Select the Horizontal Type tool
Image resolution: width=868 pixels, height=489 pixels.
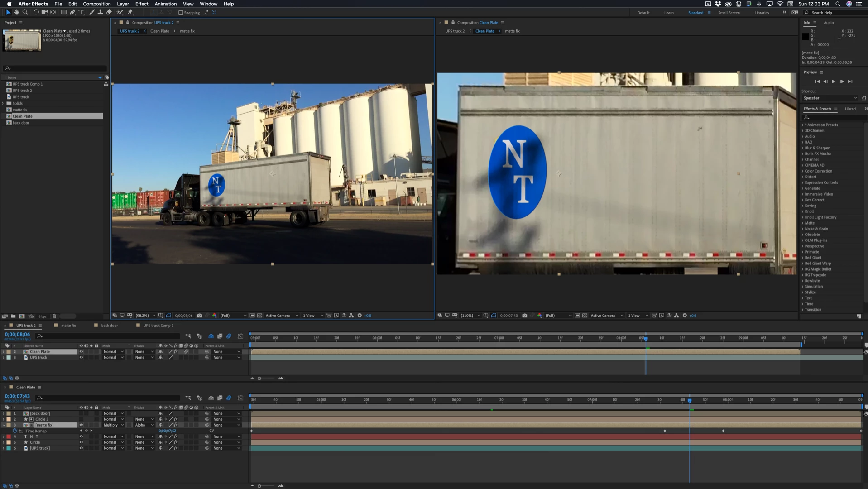tap(82, 12)
